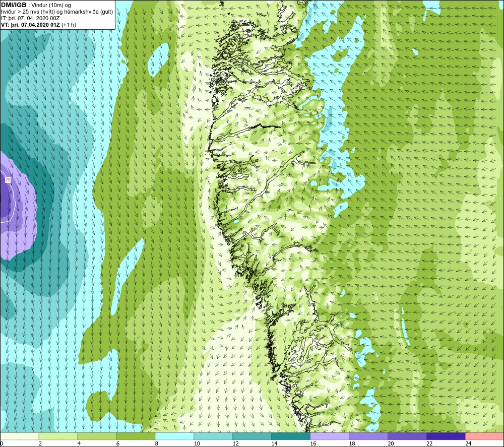Click the "4" scale label
504x447 pixels.
click(x=79, y=443)
